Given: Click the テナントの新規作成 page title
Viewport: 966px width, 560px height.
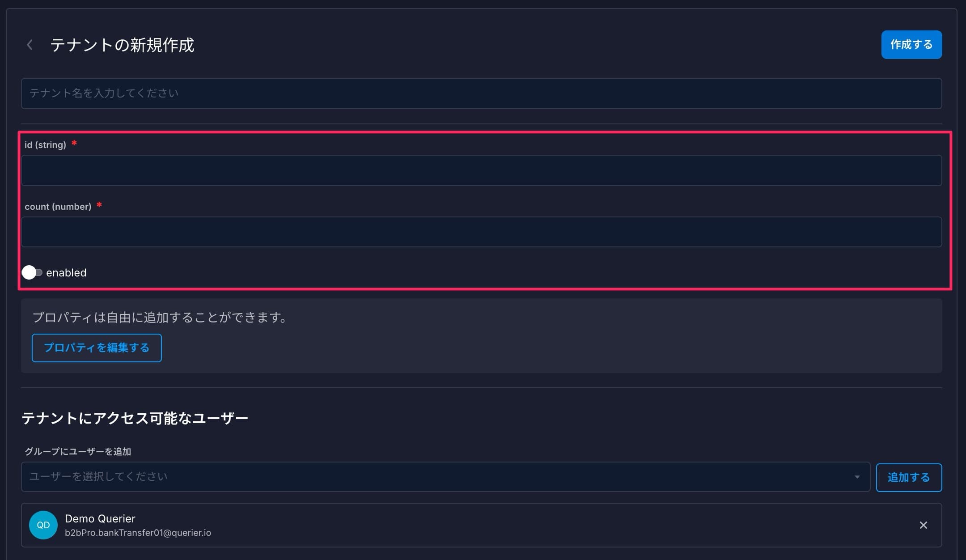Looking at the screenshot, I should (122, 45).
